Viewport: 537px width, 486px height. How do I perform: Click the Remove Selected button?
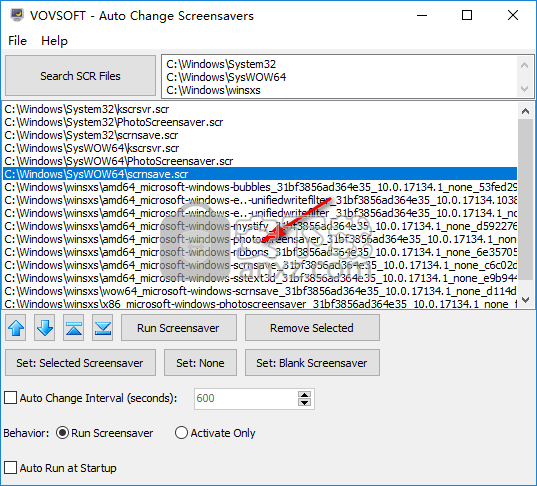[312, 328]
